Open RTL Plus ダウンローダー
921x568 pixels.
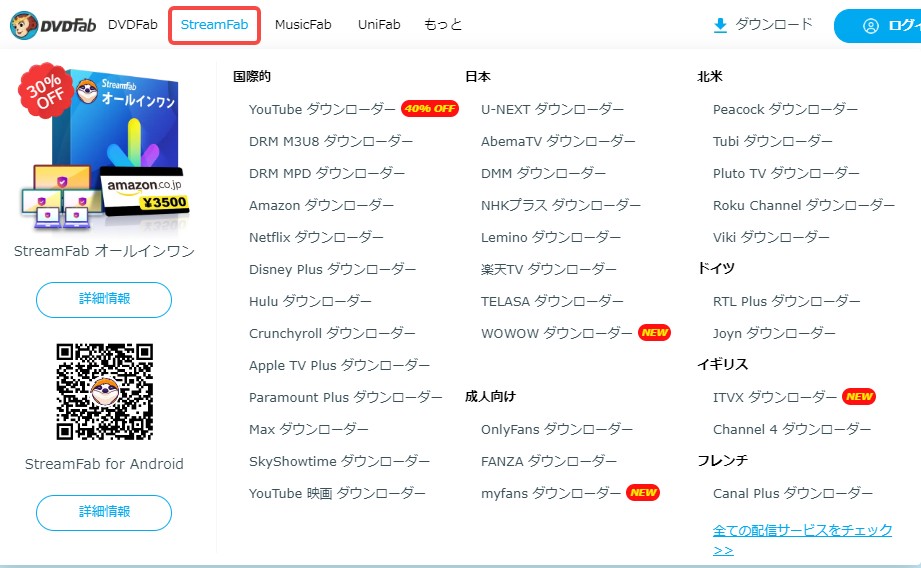point(786,301)
